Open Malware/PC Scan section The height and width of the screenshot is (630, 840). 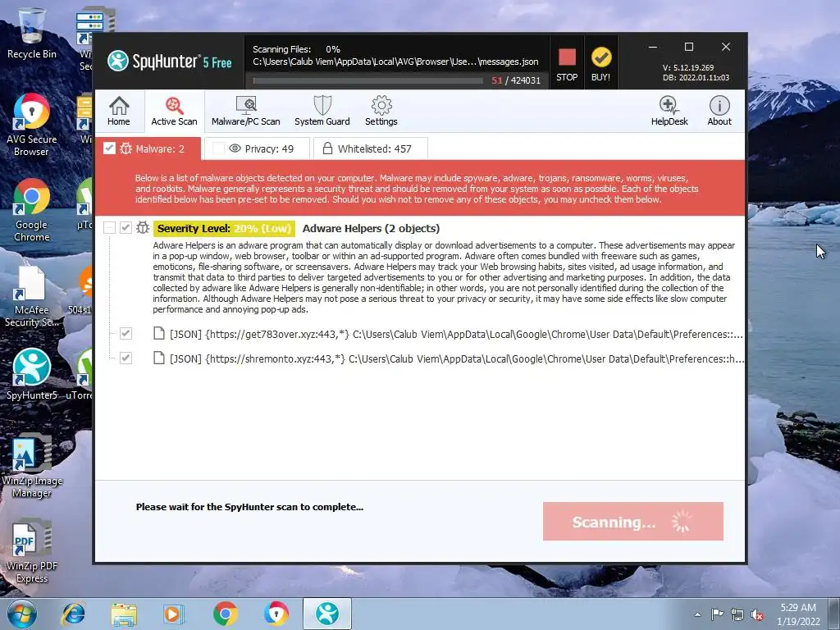246,111
